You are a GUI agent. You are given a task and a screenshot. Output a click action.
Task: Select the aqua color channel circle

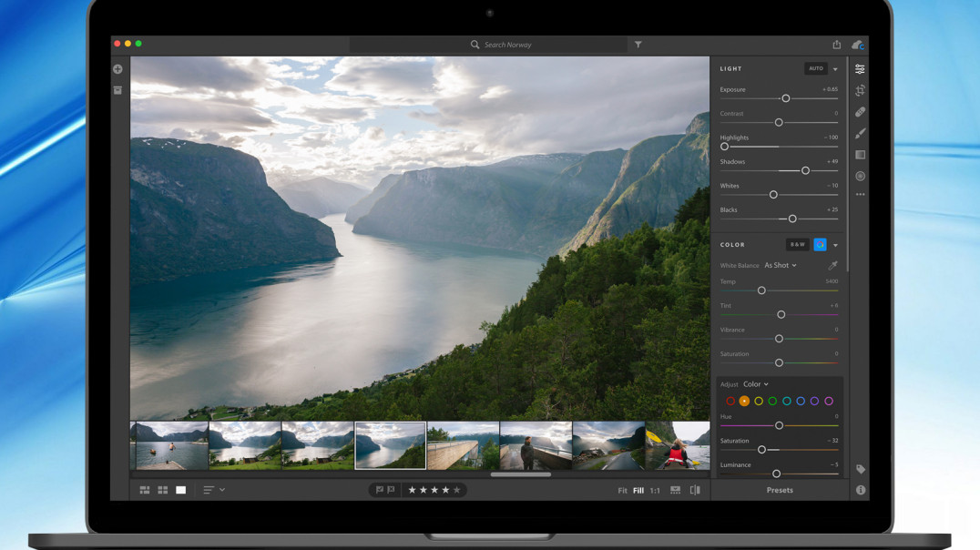[786, 402]
